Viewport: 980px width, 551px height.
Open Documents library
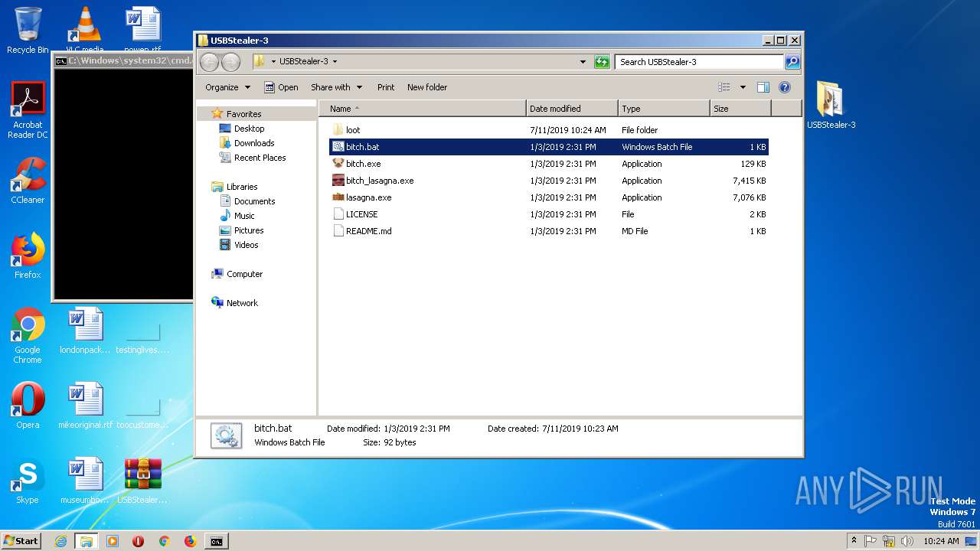[x=254, y=201]
